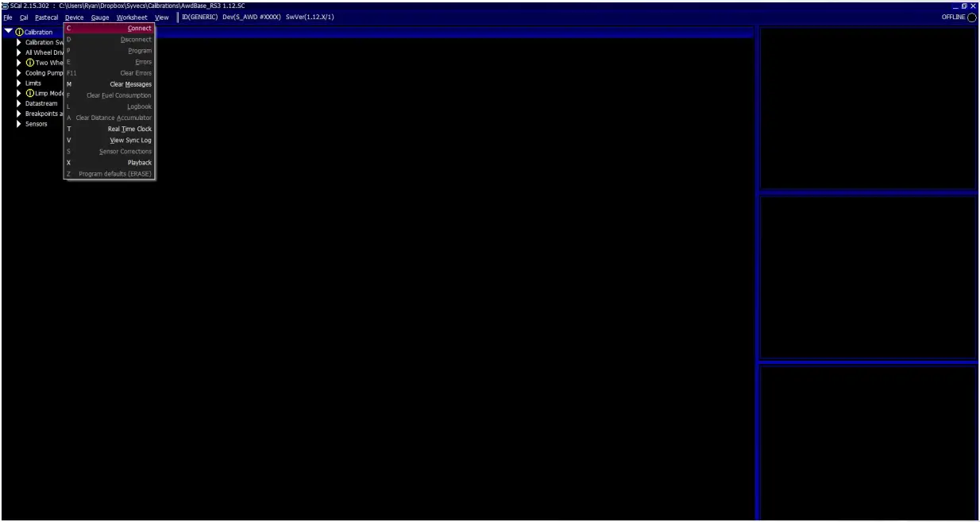The height and width of the screenshot is (522, 980).
Task: Choose Playback in the Device menu
Action: pyautogui.click(x=109, y=162)
